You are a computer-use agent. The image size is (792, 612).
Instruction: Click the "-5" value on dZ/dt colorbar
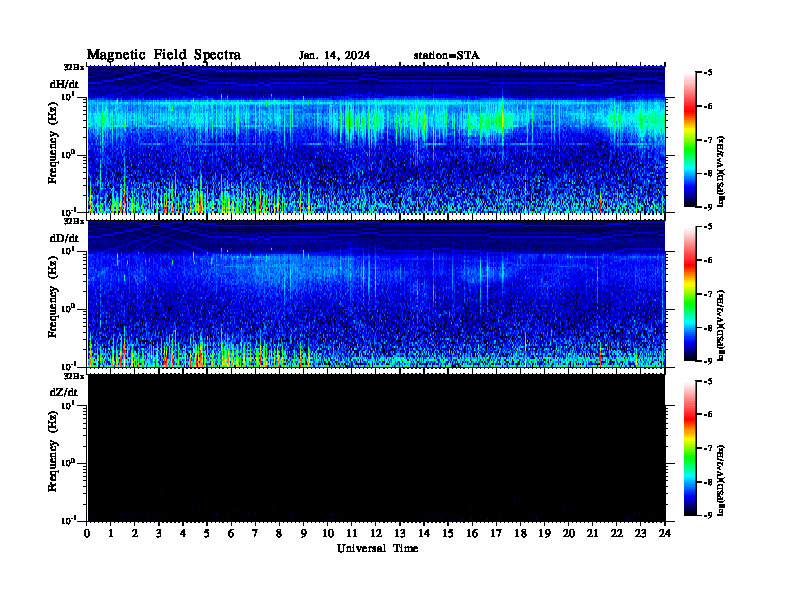click(708, 381)
